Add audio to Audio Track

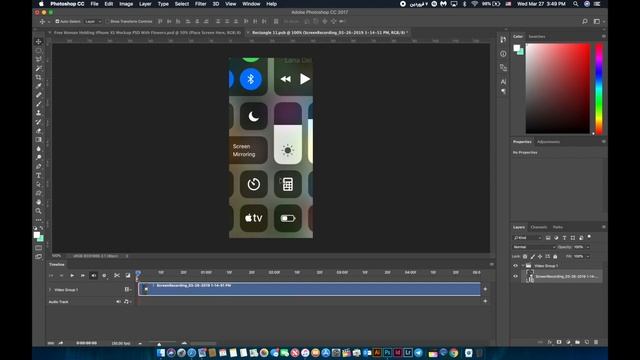[x=485, y=301]
